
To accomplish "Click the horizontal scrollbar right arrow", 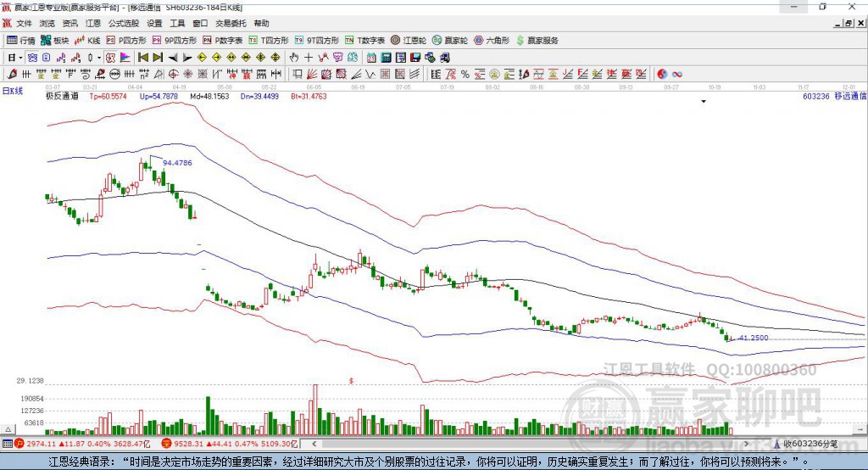I will pos(746,444).
